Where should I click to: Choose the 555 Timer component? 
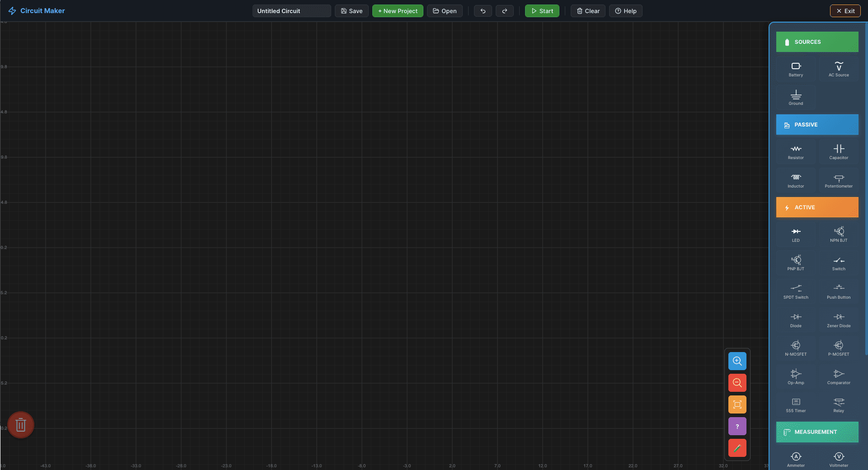click(796, 405)
